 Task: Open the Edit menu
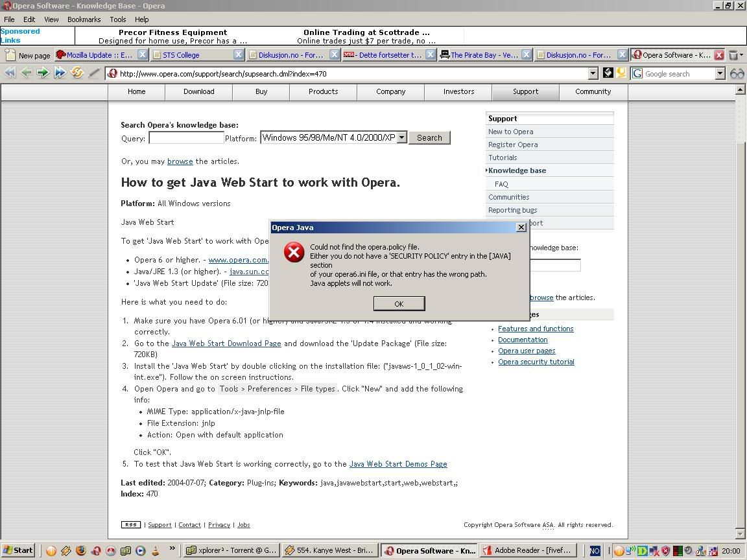click(x=29, y=19)
